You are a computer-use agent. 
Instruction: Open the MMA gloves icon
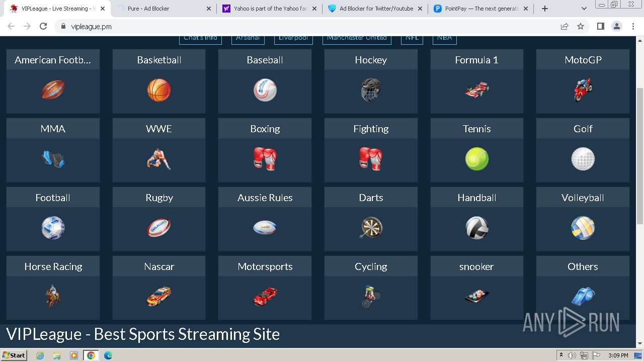53,159
